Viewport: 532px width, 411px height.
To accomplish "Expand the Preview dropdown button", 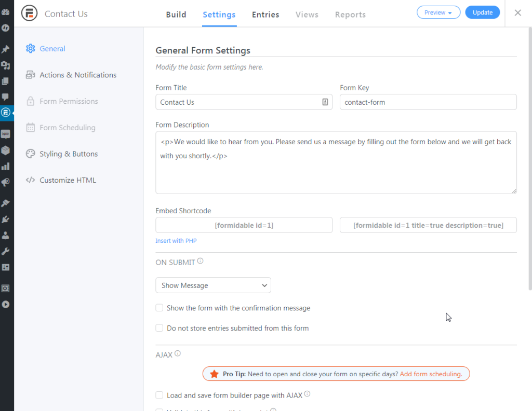I will pos(438,12).
